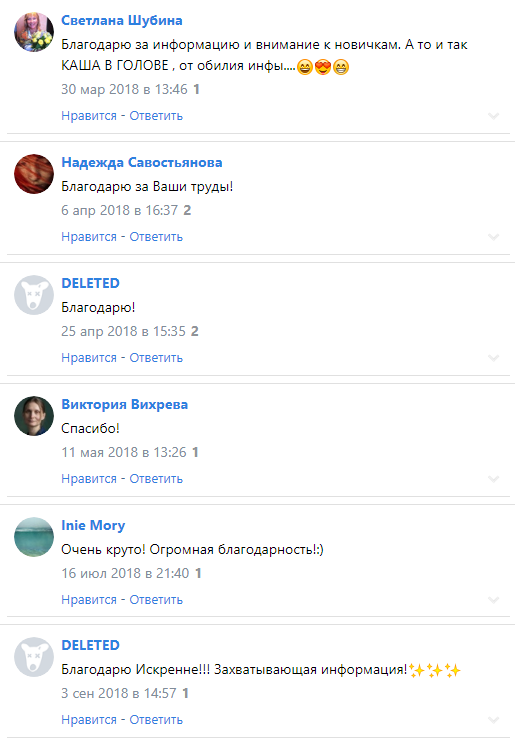Open Виктория Вихрева's avatar picture
Image resolution: width=515 pixels, height=738 pixels.
click(34, 416)
